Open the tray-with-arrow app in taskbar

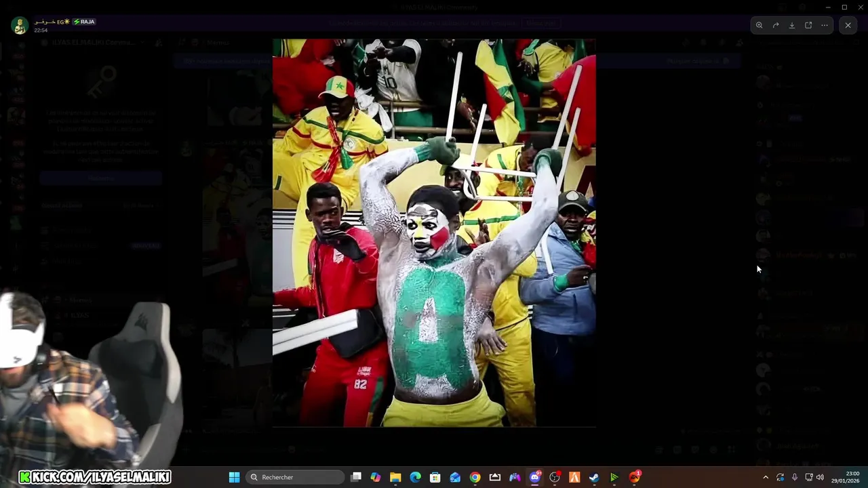[495, 477]
